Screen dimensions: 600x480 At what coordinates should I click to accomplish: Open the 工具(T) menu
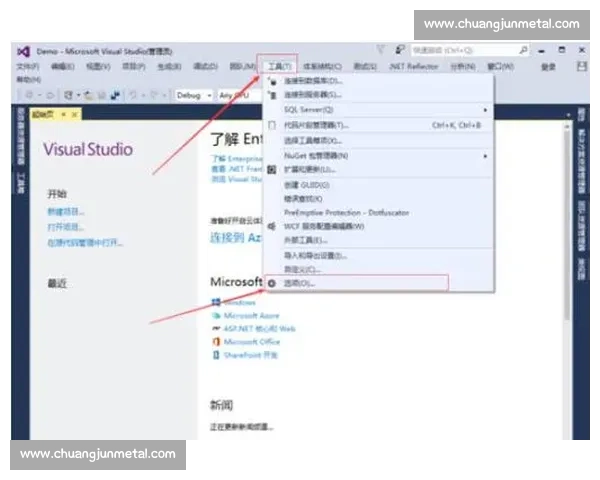click(x=279, y=67)
